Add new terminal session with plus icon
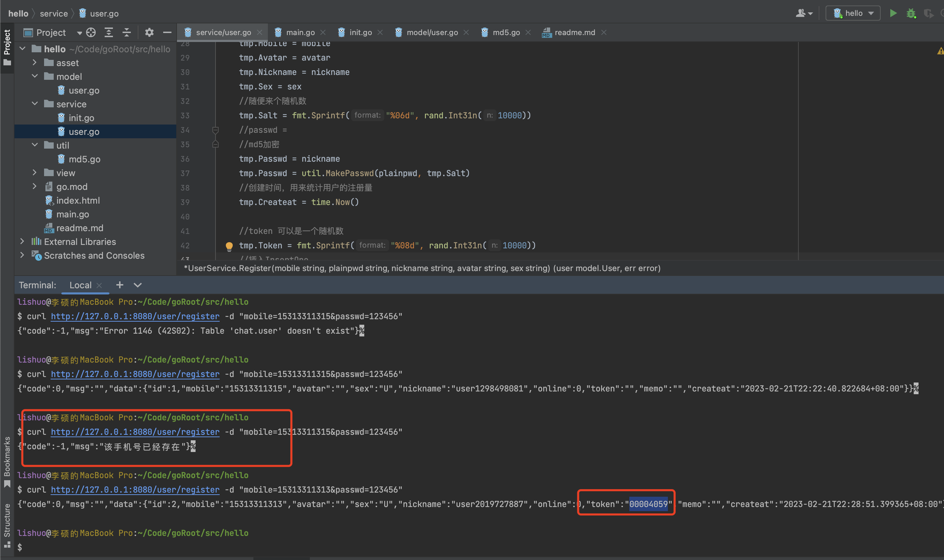The height and width of the screenshot is (560, 944). [x=120, y=285]
